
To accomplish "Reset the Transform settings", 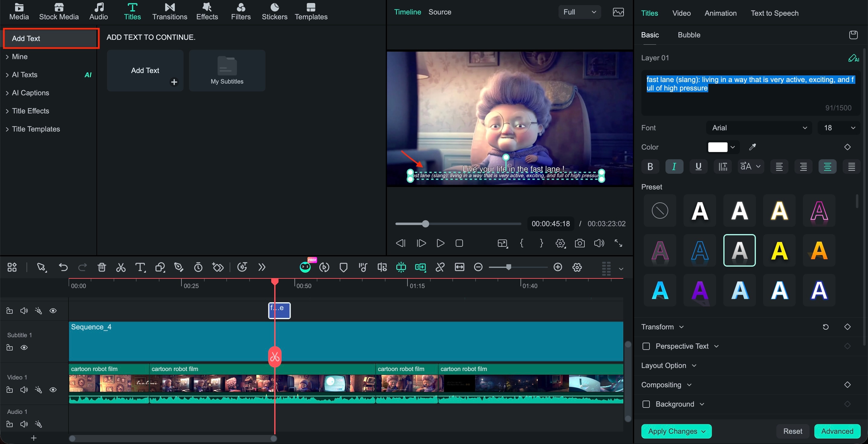I will tap(826, 327).
